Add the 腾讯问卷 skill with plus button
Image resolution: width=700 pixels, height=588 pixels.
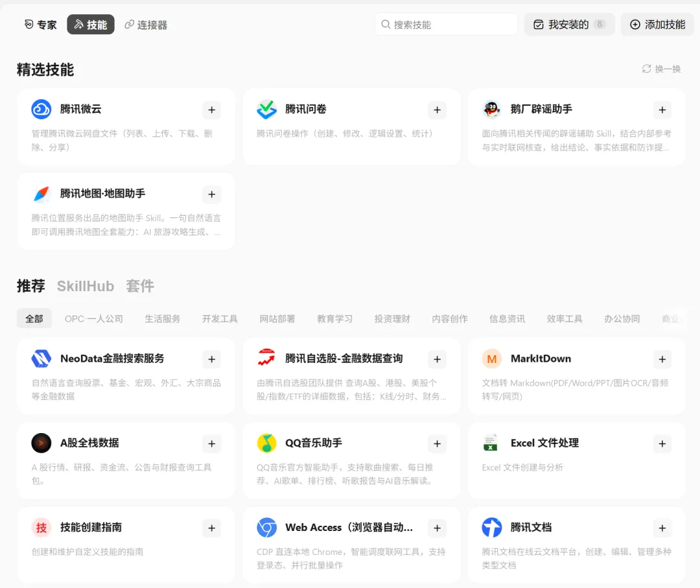tap(437, 110)
